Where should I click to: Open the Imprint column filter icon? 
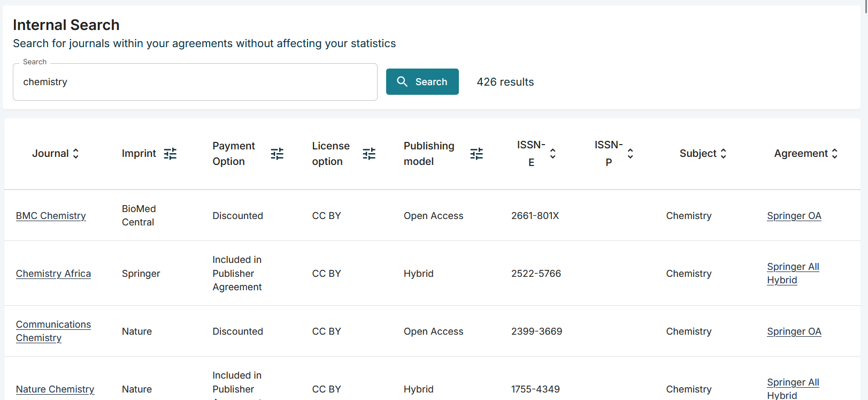[170, 154]
